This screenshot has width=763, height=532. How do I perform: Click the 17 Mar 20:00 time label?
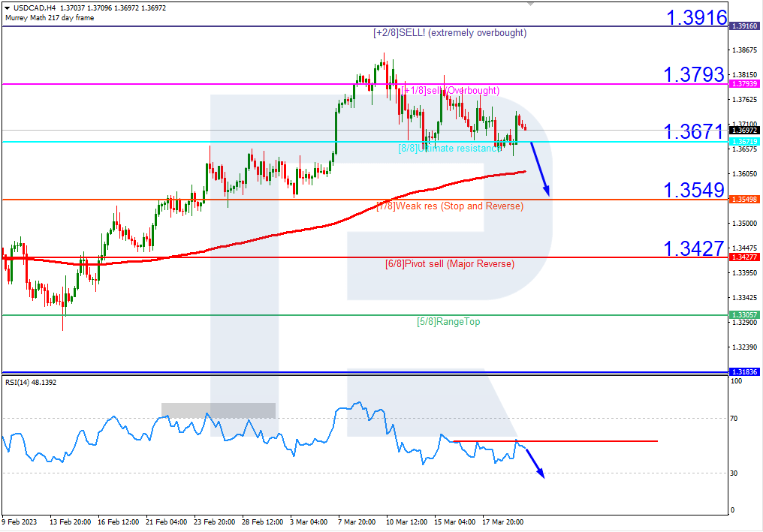point(502,521)
